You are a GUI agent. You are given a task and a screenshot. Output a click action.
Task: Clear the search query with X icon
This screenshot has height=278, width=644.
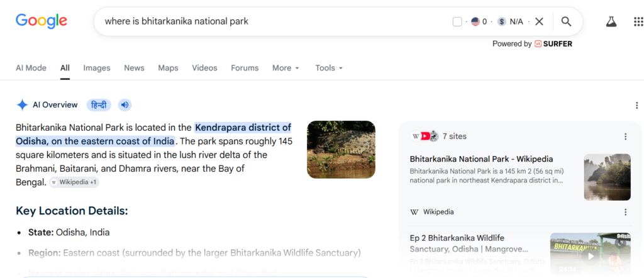pyautogui.click(x=539, y=22)
